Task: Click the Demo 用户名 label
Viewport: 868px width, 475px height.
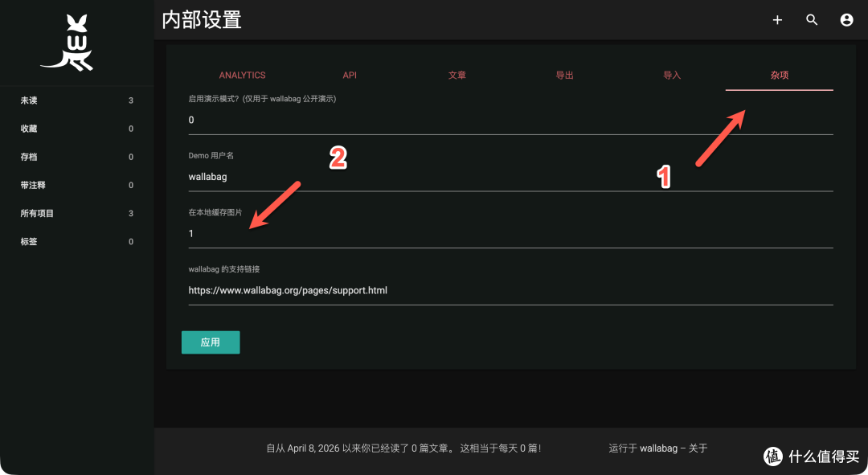Action: click(x=211, y=156)
